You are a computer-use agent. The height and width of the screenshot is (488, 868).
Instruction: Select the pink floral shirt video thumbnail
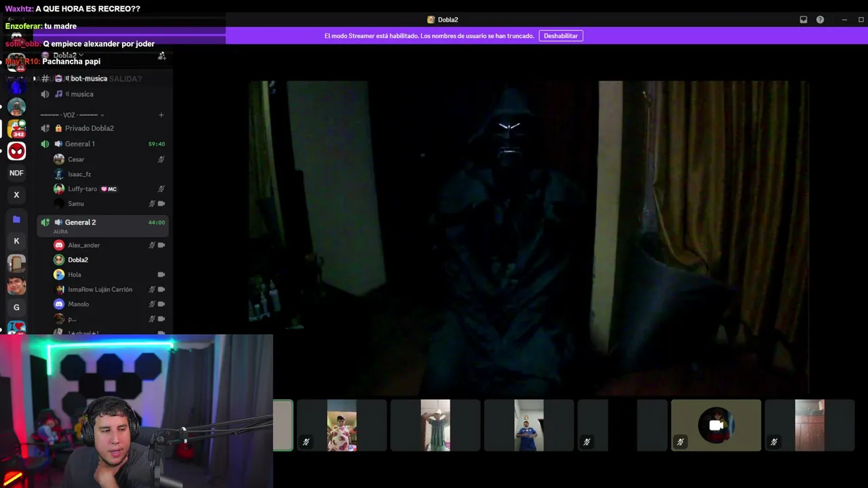point(342,425)
